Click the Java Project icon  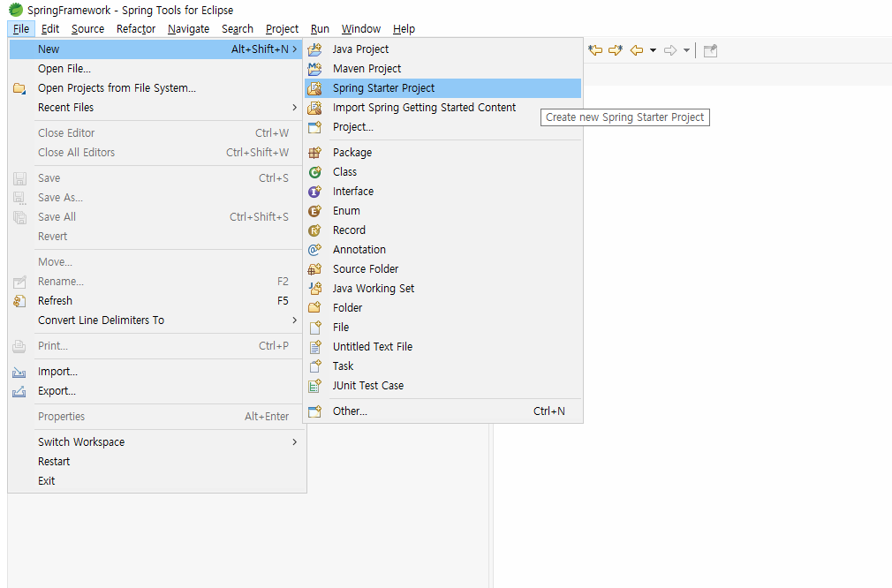pos(314,49)
